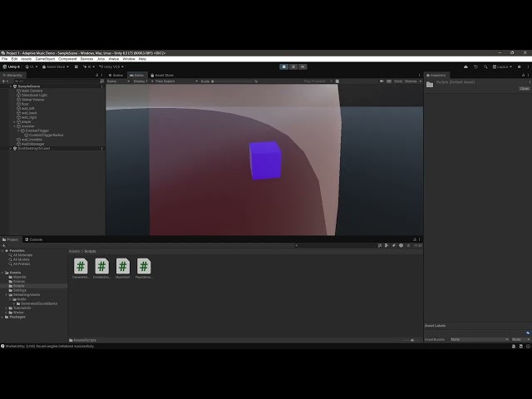Switch to the Console tab
Image resolution: width=532 pixels, height=399 pixels.
34,239
